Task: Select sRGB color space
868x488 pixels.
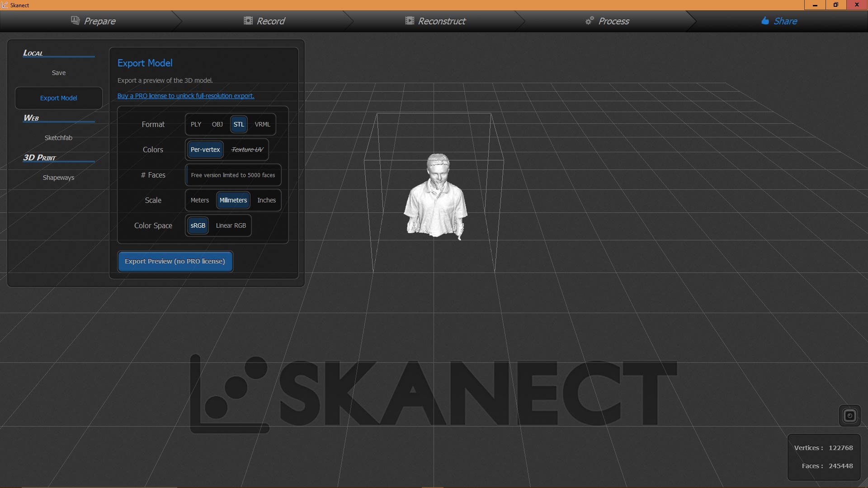Action: coord(198,225)
